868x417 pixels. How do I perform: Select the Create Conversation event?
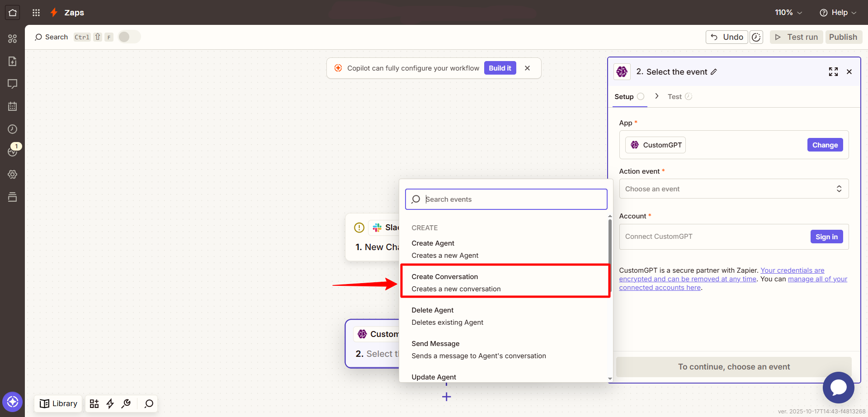(505, 283)
